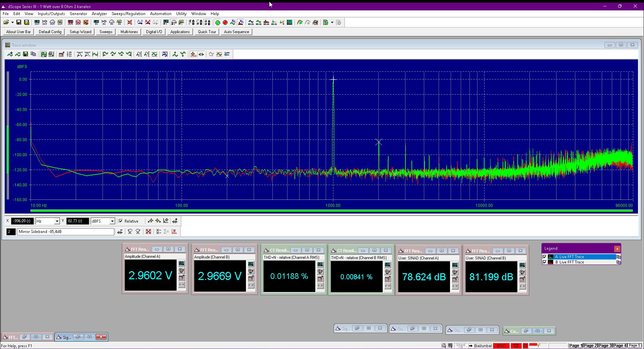The image size is (644, 349).
Task: Click the green vertical level bar left of graph
Action: click(8, 150)
